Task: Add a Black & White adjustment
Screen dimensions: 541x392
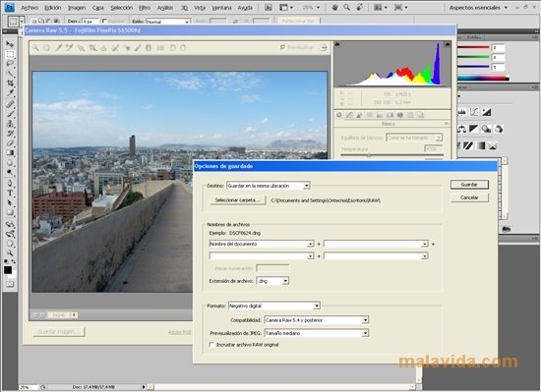Action: [474, 129]
